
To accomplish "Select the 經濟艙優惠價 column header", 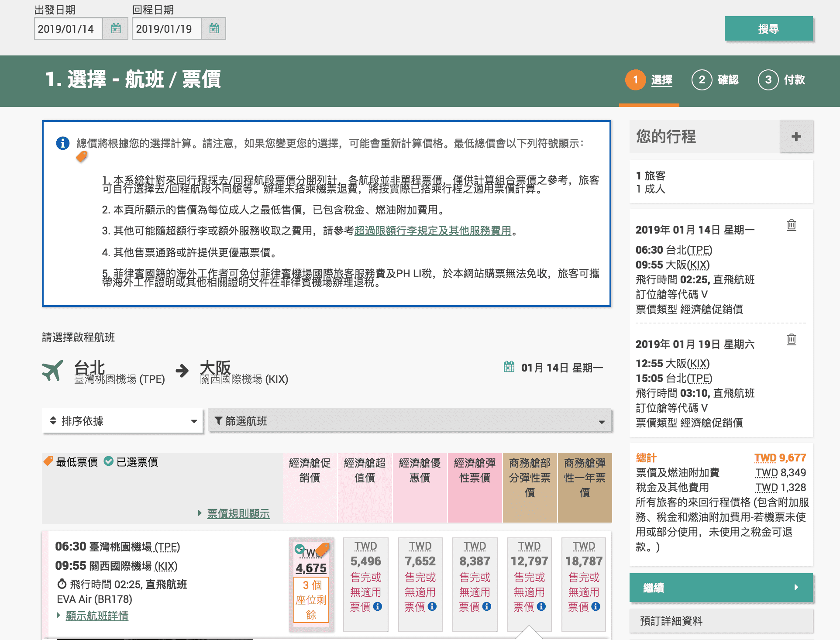I will click(420, 488).
